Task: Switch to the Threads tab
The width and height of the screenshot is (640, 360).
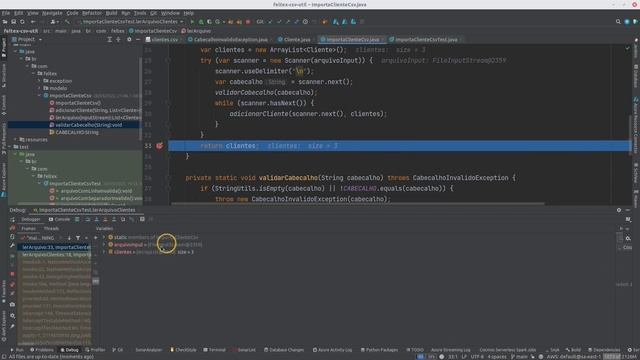Action: (51, 229)
